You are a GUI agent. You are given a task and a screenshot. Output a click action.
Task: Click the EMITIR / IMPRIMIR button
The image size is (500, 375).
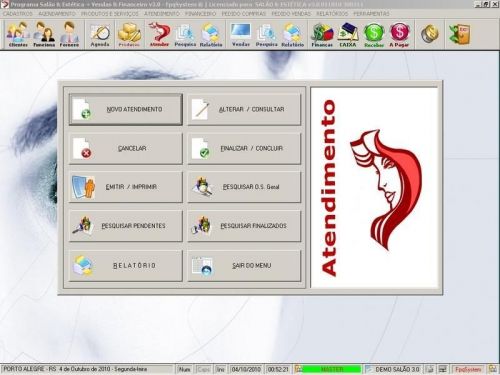[x=126, y=187]
